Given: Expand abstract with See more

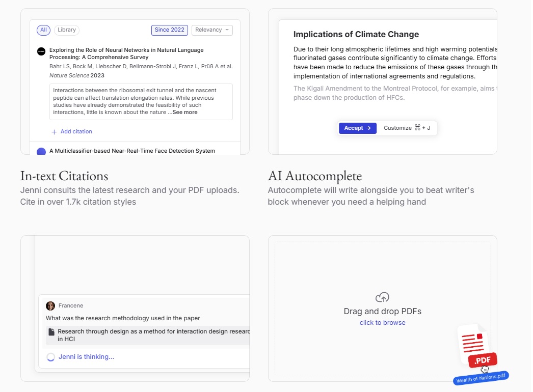Looking at the screenshot, I should [185, 113].
